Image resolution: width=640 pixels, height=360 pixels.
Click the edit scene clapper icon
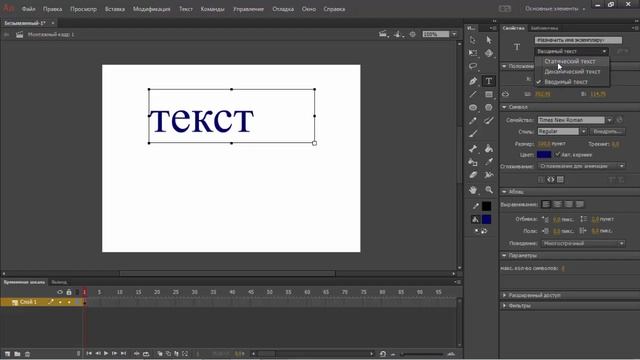tap(383, 34)
